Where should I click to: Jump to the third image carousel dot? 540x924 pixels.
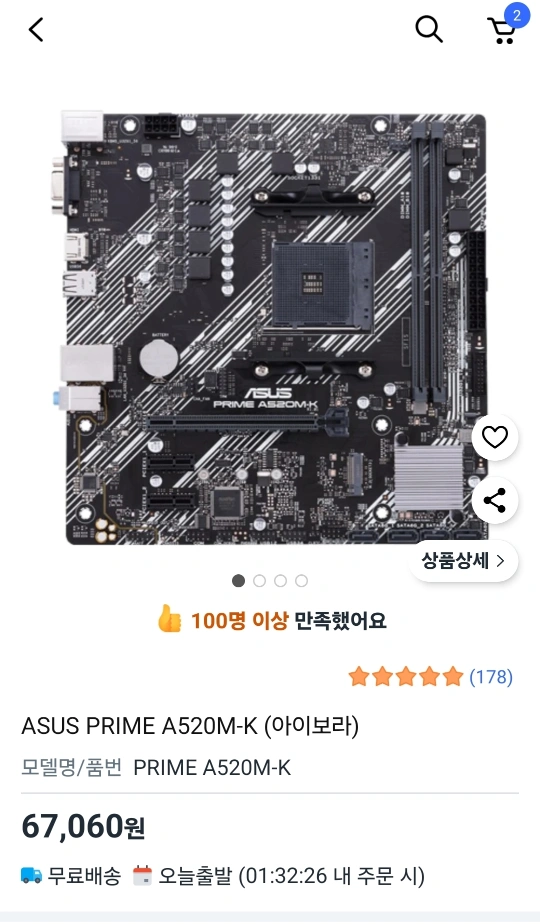(281, 581)
